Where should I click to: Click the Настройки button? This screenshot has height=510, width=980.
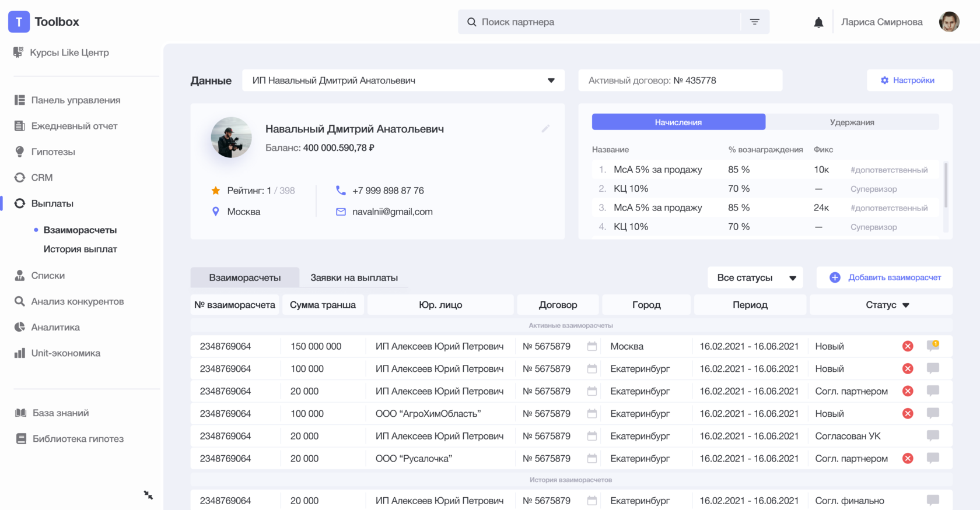(909, 80)
